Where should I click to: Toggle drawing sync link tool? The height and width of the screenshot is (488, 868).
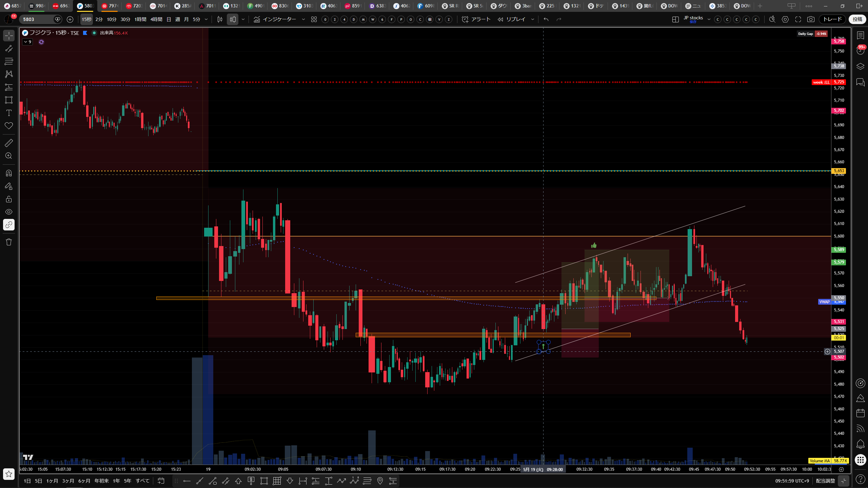pos(9,225)
